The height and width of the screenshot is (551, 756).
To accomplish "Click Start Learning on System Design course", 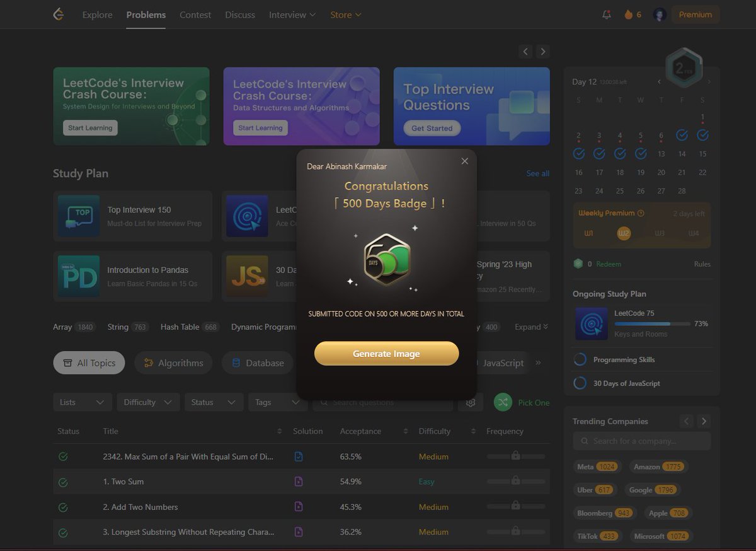I will click(x=90, y=128).
